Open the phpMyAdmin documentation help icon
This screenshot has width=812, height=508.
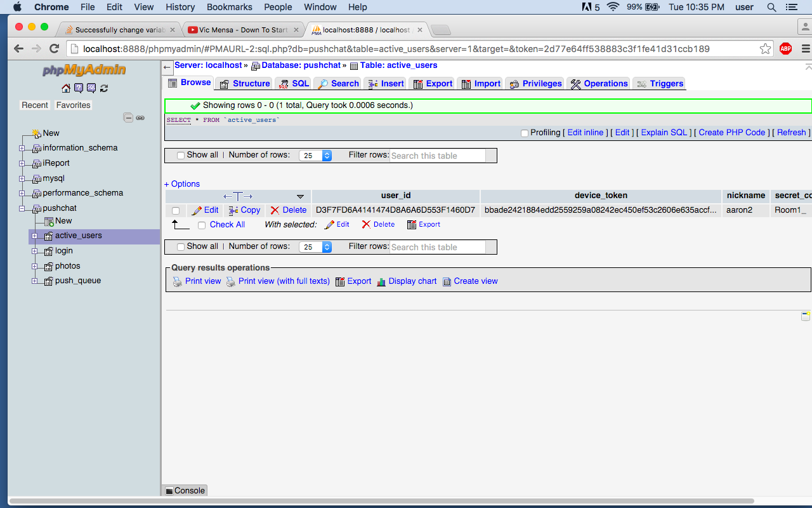pos(79,88)
